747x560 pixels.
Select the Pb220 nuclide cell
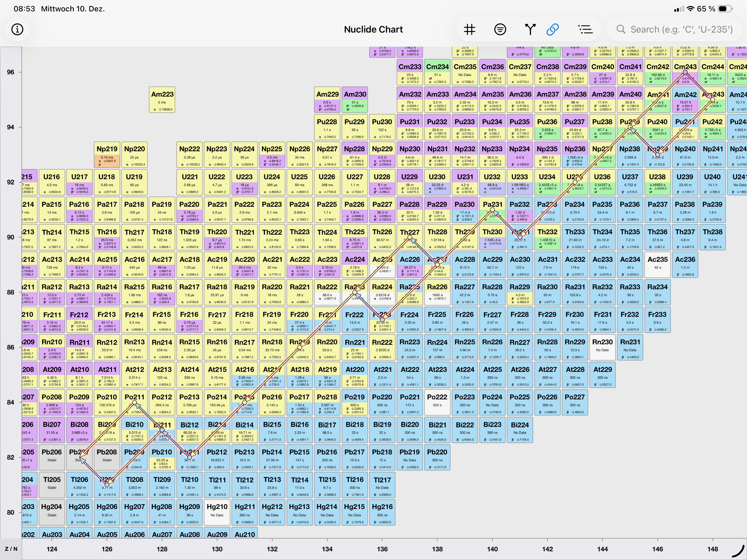(437, 457)
